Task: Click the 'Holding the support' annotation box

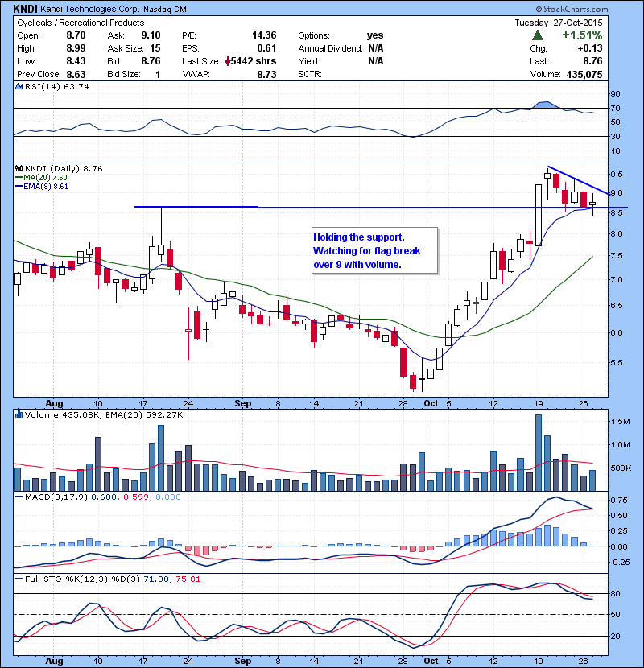Action: coord(374,250)
